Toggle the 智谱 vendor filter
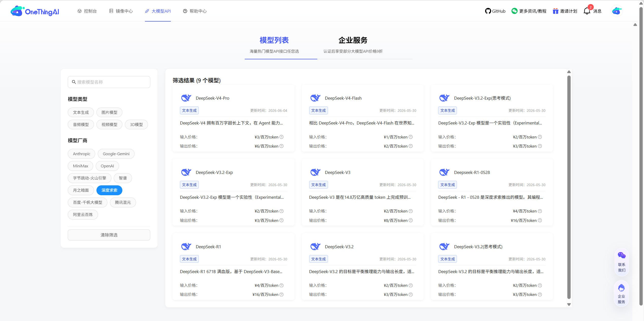644x321 pixels. coord(123,178)
